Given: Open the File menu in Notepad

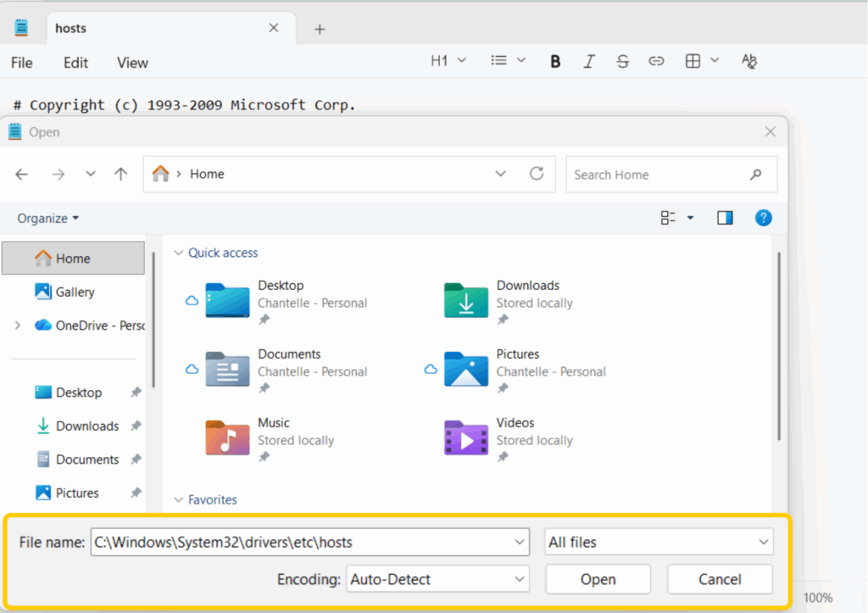Looking at the screenshot, I should (21, 63).
